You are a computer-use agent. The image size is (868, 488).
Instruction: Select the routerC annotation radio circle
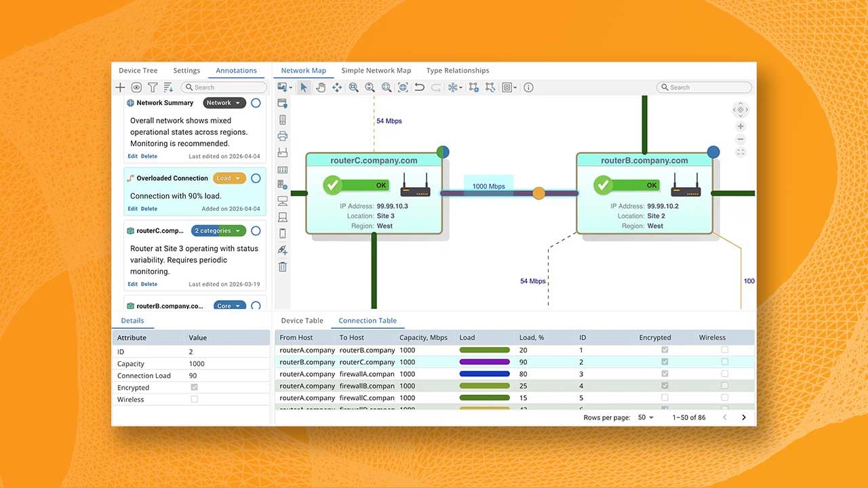tap(256, 230)
